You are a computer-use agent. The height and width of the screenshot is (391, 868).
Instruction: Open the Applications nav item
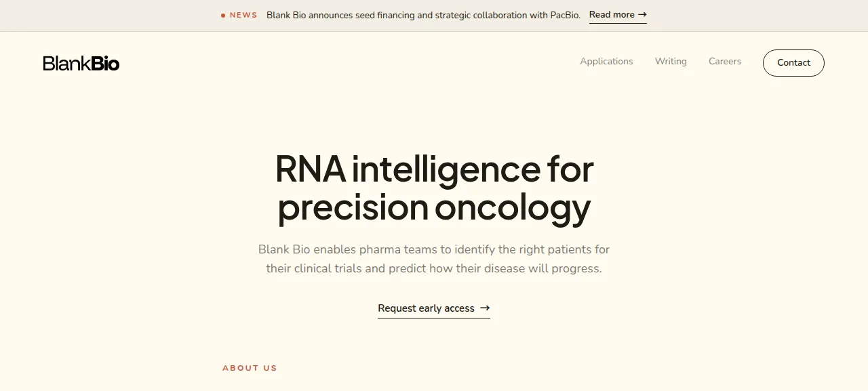click(x=606, y=61)
